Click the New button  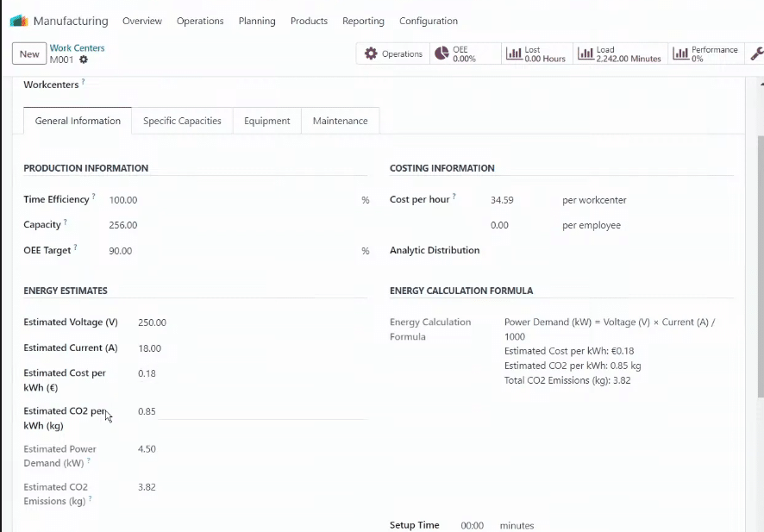28,53
